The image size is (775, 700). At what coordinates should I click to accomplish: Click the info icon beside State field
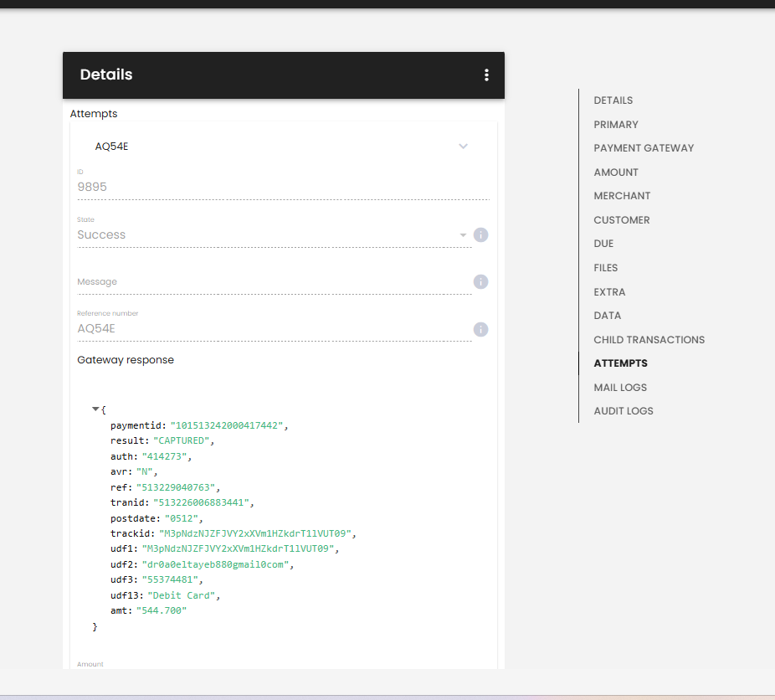480,234
